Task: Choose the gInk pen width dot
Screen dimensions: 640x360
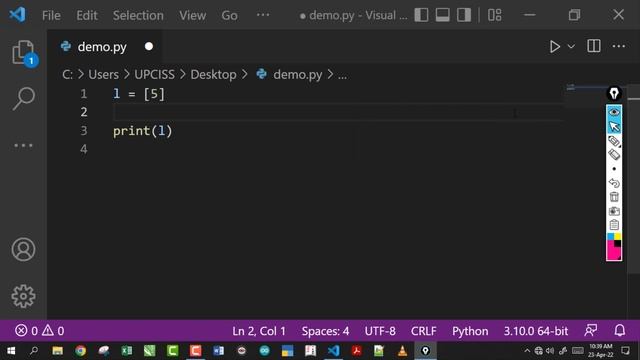Action: point(614,169)
